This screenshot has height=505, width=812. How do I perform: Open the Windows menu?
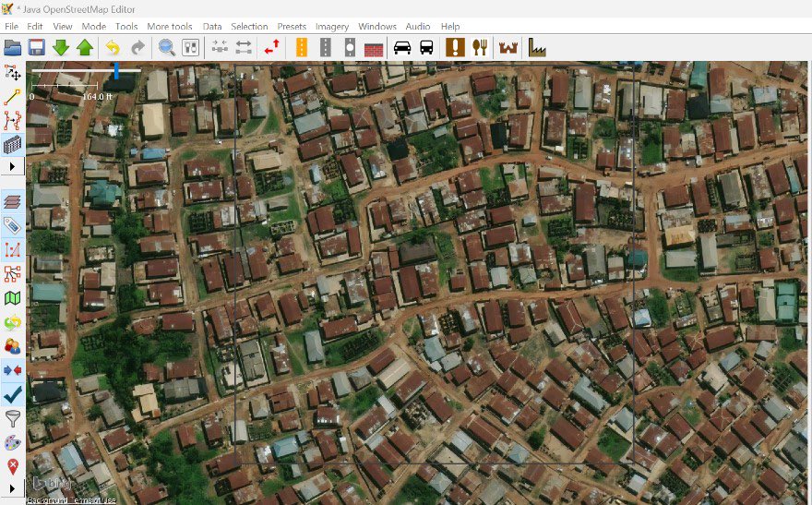tap(377, 27)
